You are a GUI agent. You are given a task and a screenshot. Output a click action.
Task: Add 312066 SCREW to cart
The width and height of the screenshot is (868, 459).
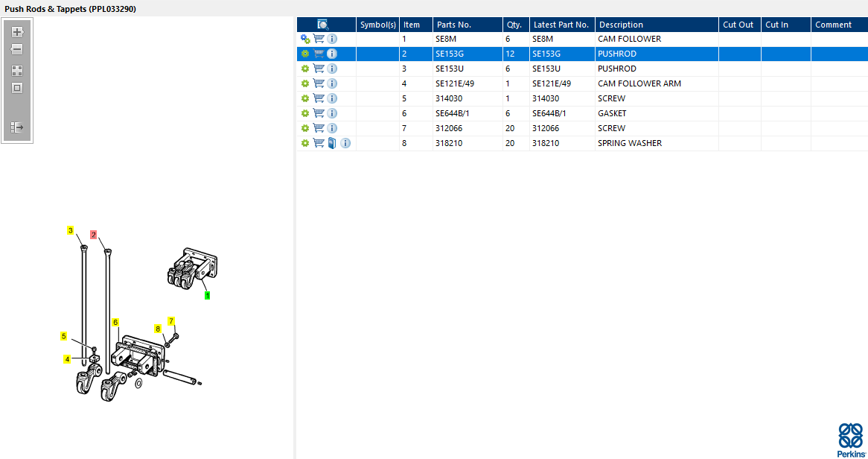click(319, 128)
